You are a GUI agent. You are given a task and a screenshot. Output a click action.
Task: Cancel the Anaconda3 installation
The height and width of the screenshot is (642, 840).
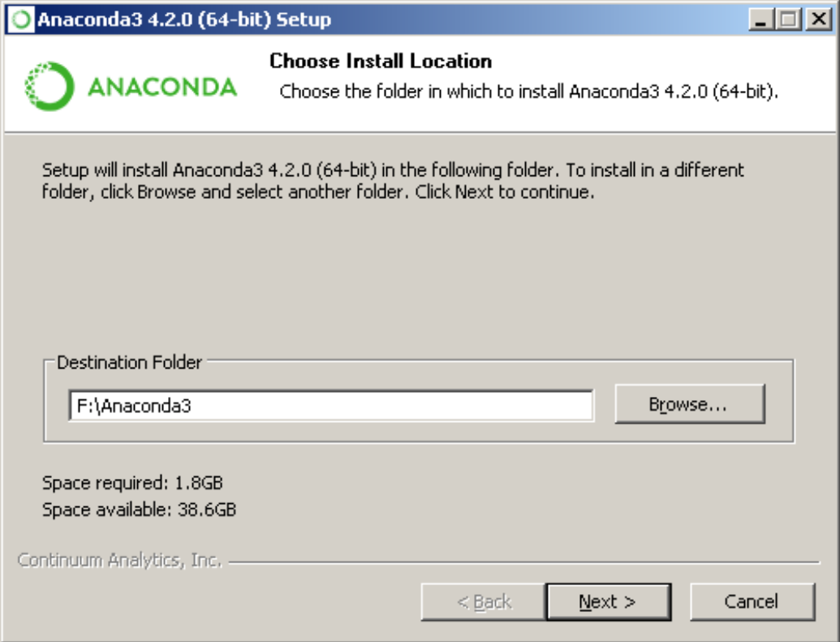pyautogui.click(x=752, y=601)
